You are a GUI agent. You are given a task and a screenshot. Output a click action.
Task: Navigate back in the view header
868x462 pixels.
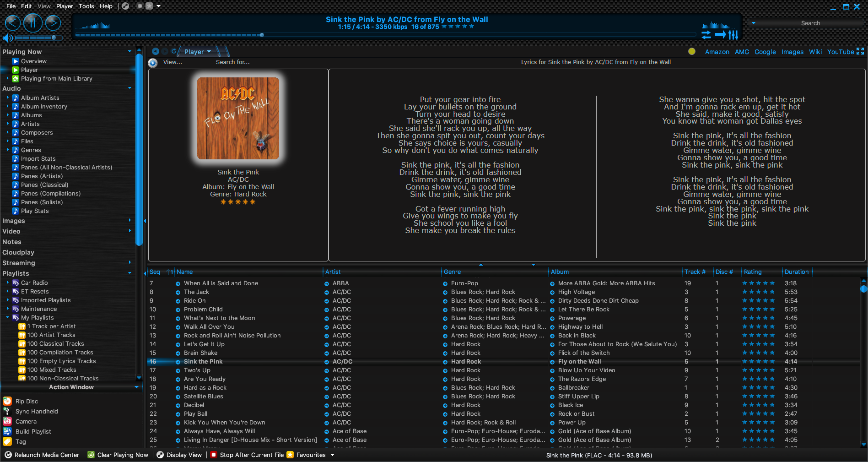156,51
